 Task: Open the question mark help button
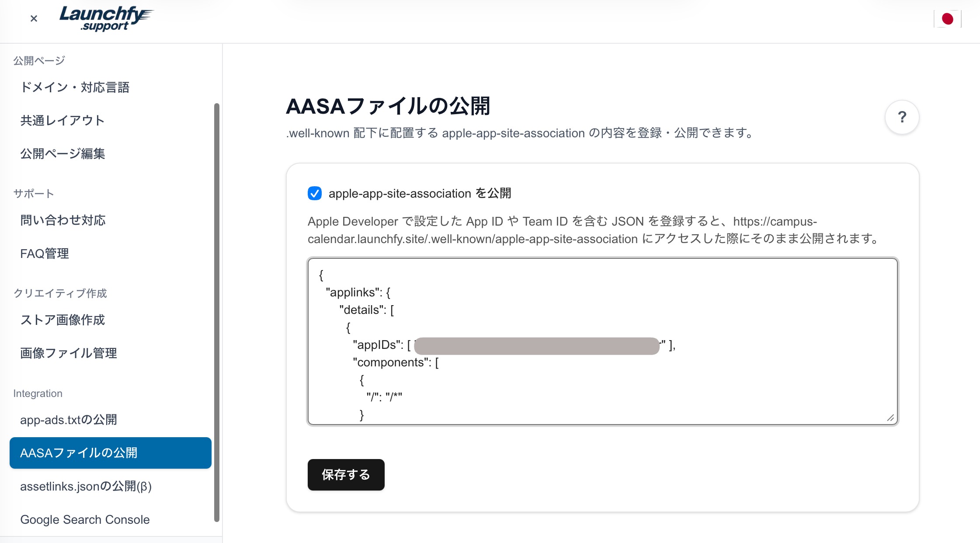click(902, 117)
